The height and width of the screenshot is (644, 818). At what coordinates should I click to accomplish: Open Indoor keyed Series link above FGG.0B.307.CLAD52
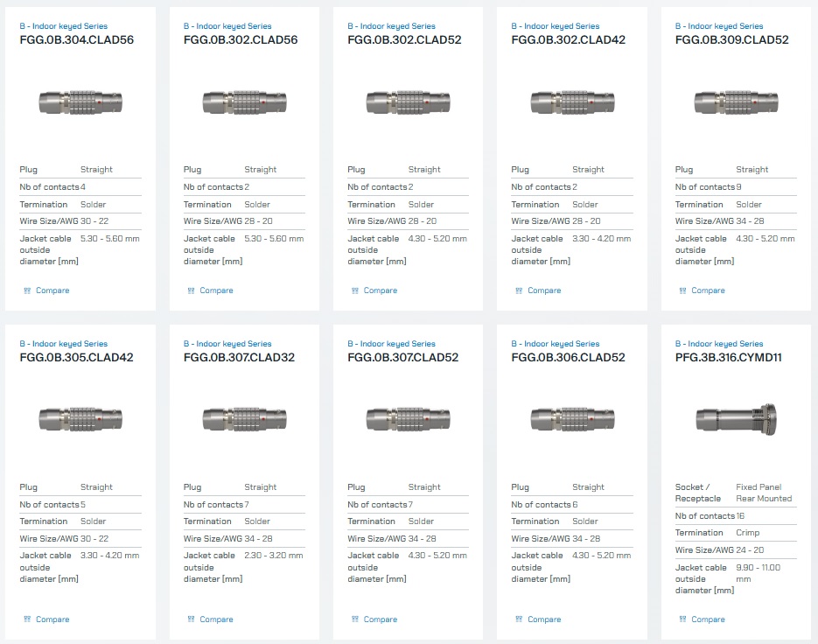pos(390,344)
